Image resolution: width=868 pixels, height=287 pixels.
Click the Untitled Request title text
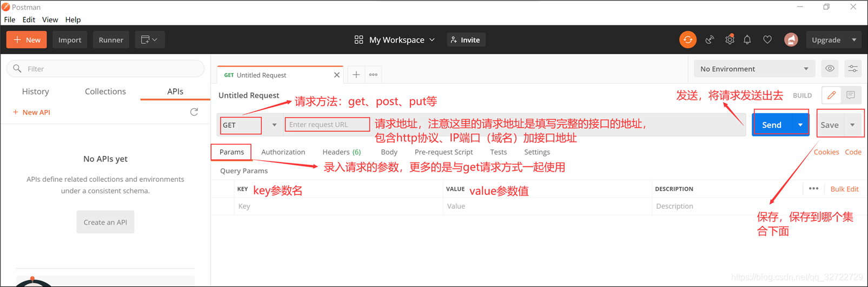(x=249, y=95)
